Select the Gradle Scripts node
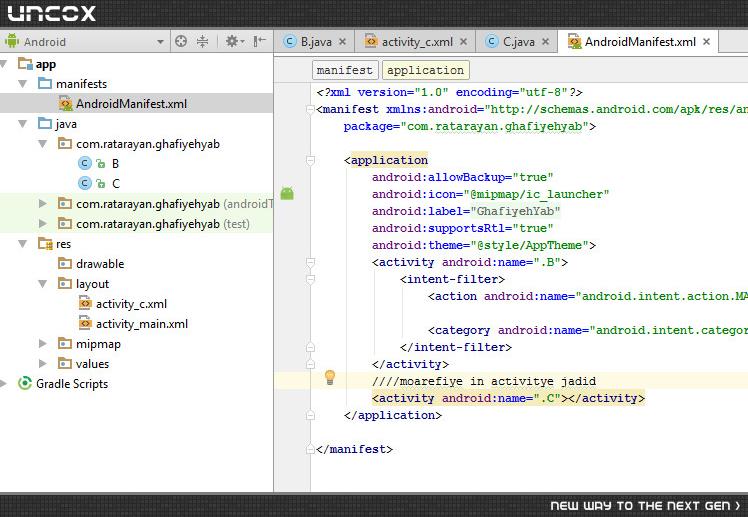This screenshot has width=748, height=517. click(x=72, y=384)
